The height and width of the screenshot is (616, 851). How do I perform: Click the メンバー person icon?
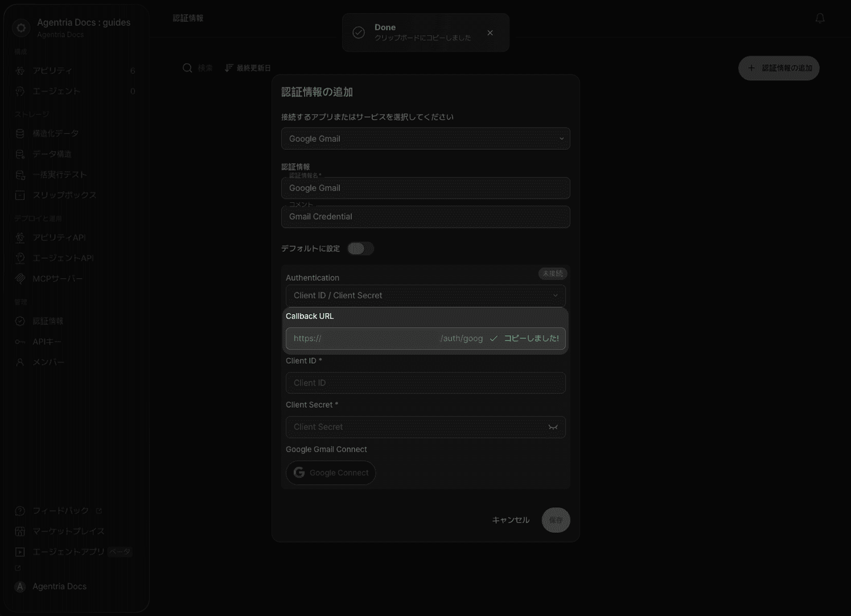tap(20, 362)
